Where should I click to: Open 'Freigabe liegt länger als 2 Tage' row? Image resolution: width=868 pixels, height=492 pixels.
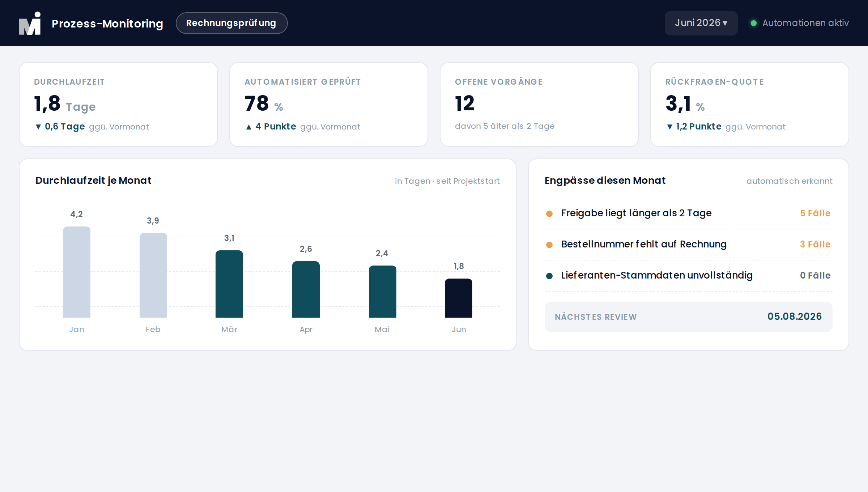(689, 213)
